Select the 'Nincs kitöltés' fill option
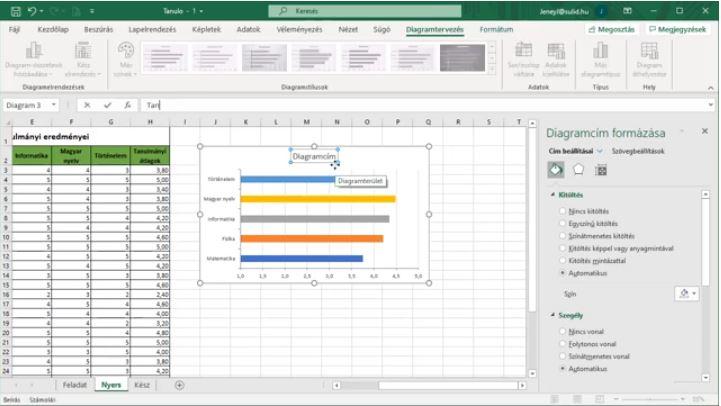Screen dimensions: 721x406 tap(563, 211)
